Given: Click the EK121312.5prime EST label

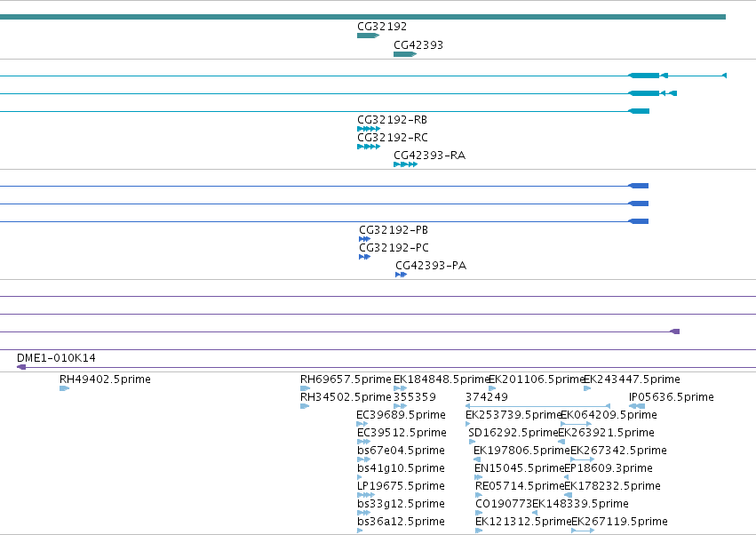Looking at the screenshot, I should (523, 522).
